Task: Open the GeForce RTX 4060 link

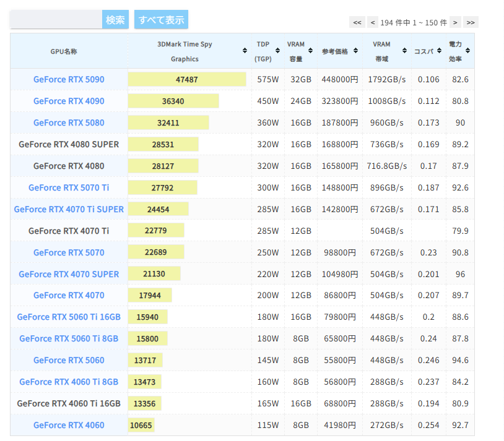Action: (x=69, y=425)
